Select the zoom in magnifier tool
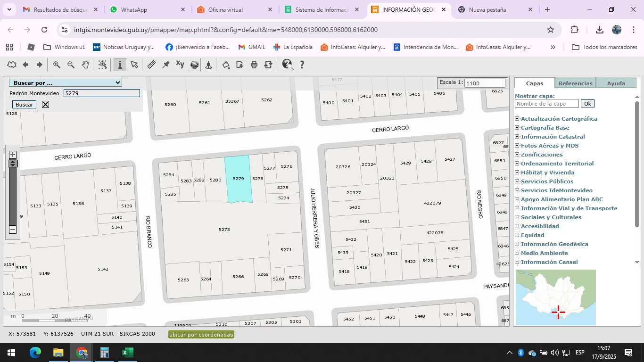The width and height of the screenshot is (644, 362). 57,65
